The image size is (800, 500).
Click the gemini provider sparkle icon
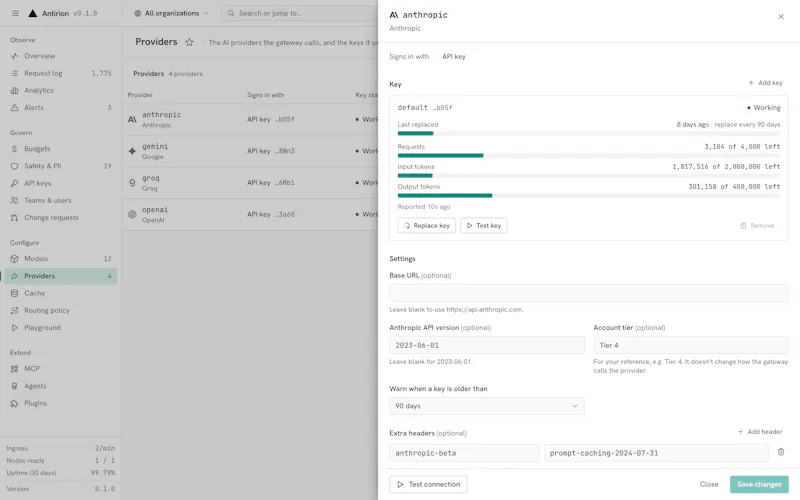pyautogui.click(x=132, y=151)
